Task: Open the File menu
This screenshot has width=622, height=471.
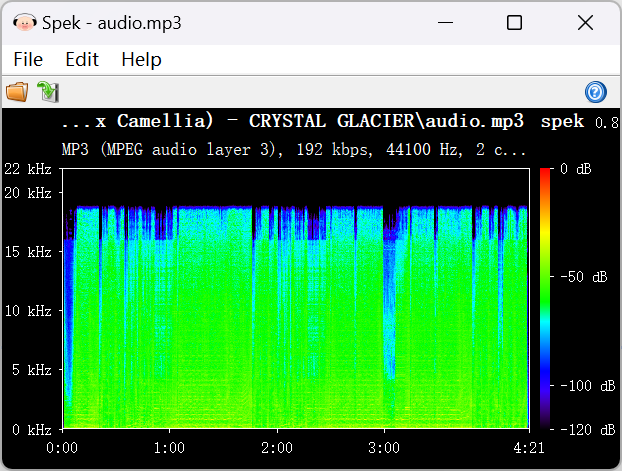Action: click(x=28, y=59)
